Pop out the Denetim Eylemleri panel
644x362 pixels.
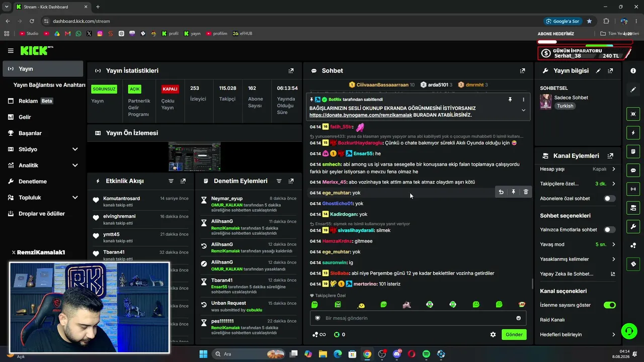291,181
